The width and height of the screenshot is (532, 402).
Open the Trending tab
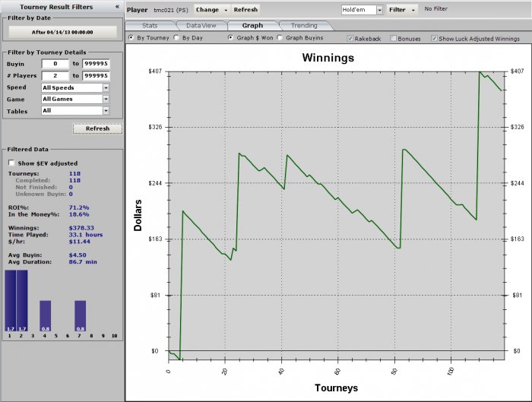pyautogui.click(x=304, y=26)
